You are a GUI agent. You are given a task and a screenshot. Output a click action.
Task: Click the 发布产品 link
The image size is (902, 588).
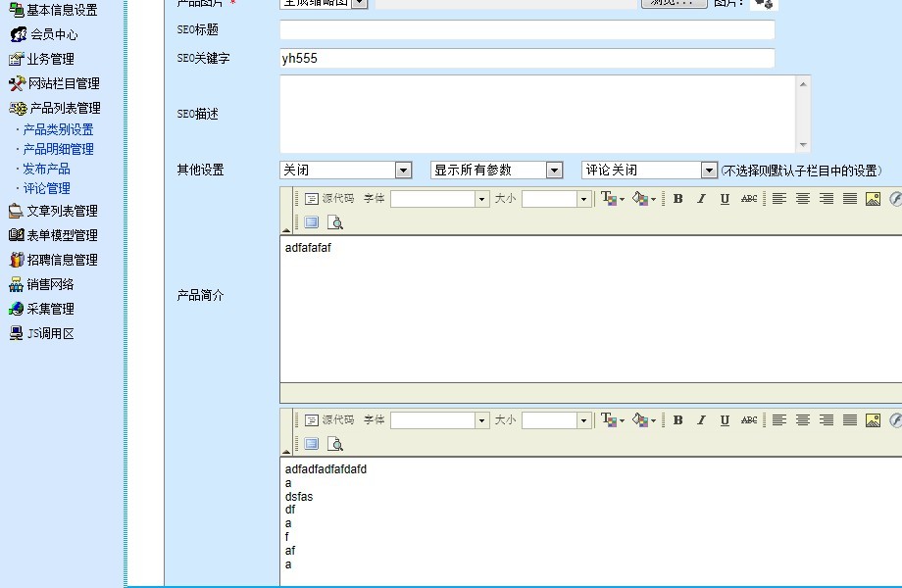click(46, 169)
